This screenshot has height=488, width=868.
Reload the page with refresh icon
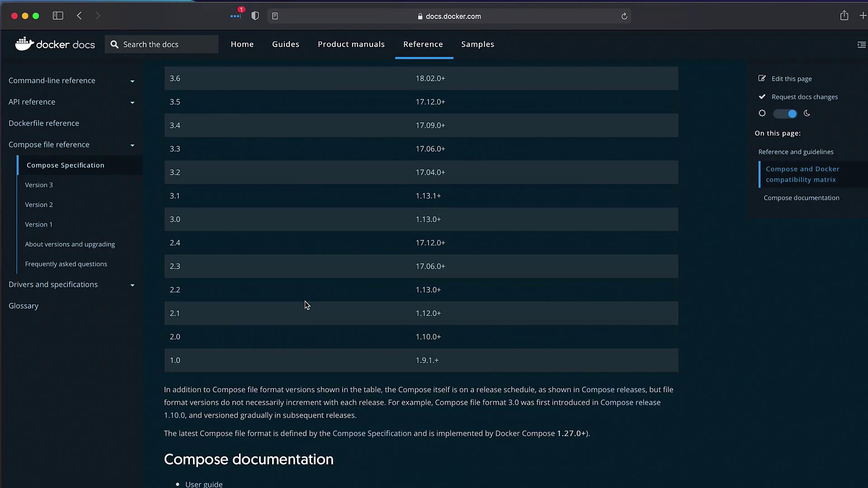click(x=624, y=16)
